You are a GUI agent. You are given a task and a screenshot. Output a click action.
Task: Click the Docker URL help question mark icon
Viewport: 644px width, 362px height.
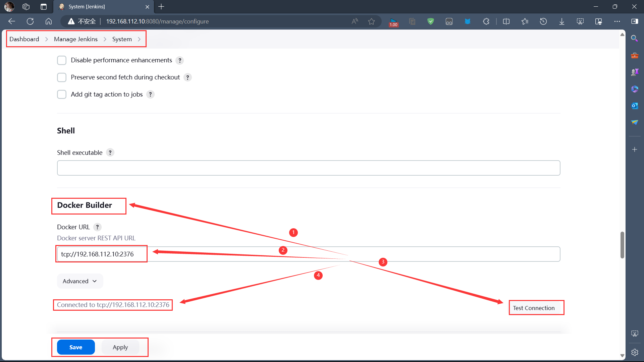pos(97,227)
